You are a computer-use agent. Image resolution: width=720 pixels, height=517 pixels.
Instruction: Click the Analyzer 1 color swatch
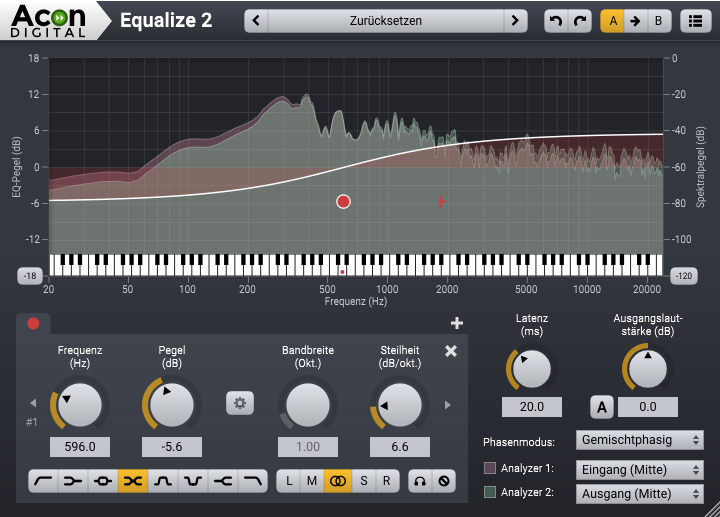[490, 467]
